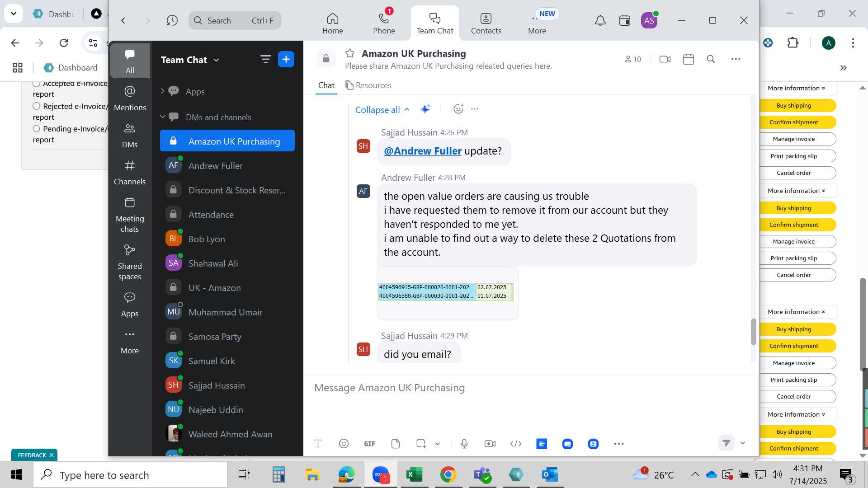Filter the chat list

coord(265,59)
